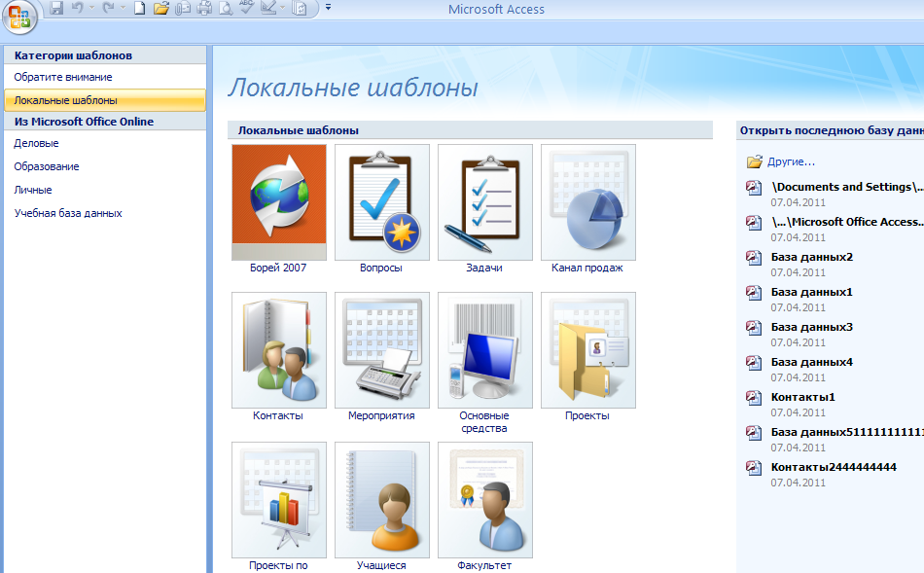Image resolution: width=924 pixels, height=573 pixels.
Task: Choose the 'Контакты' people template icon
Action: pyautogui.click(x=279, y=350)
